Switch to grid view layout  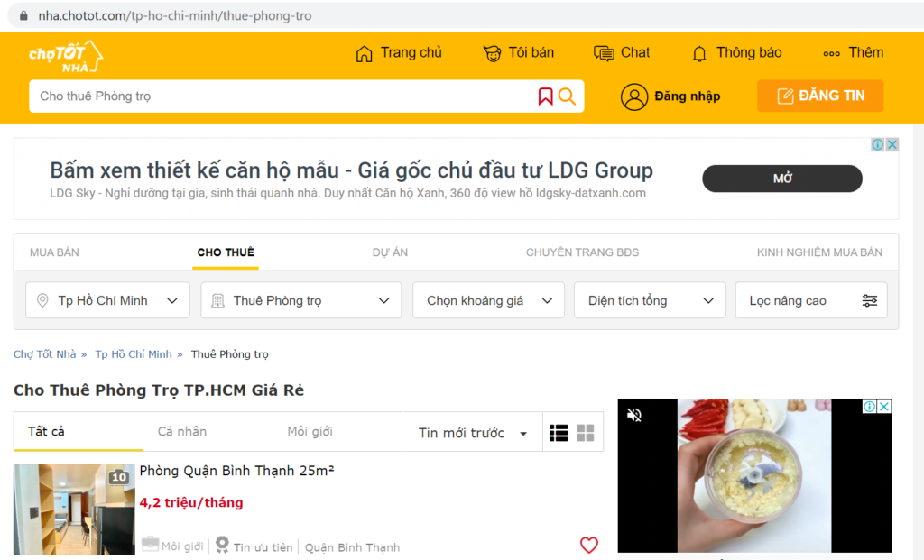pyautogui.click(x=586, y=433)
